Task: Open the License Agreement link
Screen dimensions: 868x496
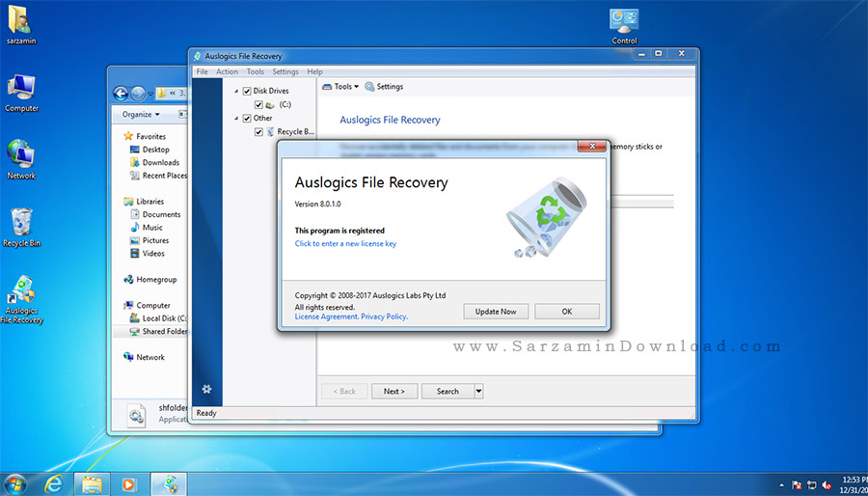Action: click(x=327, y=317)
